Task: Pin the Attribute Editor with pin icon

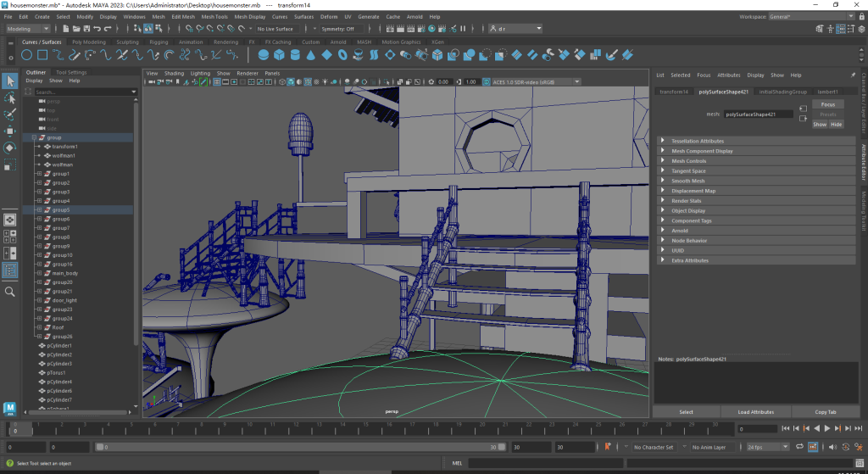Action: (853, 75)
